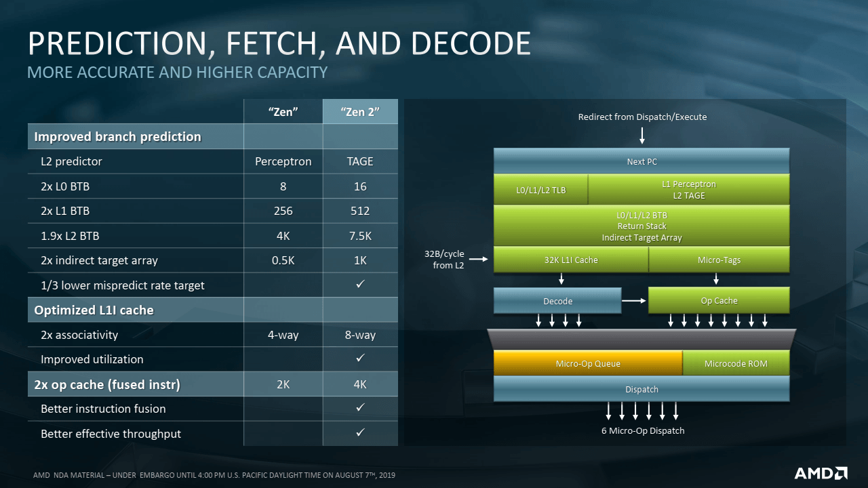Click the More Accurate and Higher Capacity subtitle

point(177,72)
